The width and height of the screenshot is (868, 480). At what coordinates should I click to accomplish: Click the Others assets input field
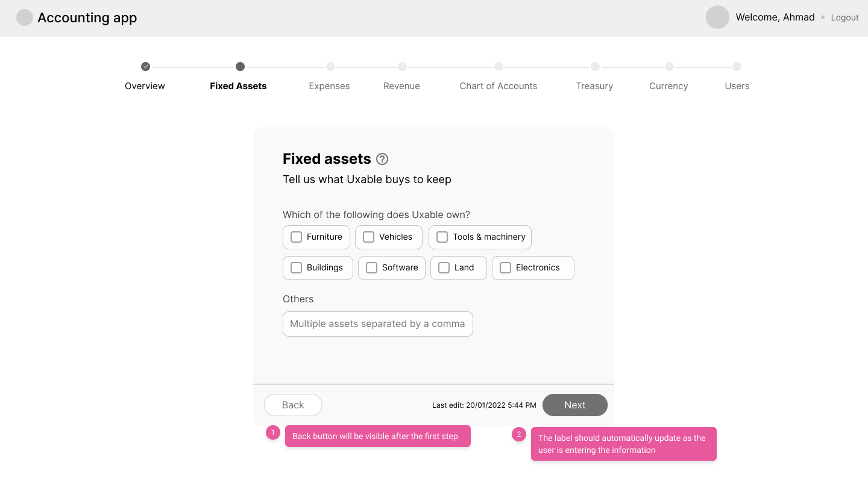click(377, 324)
